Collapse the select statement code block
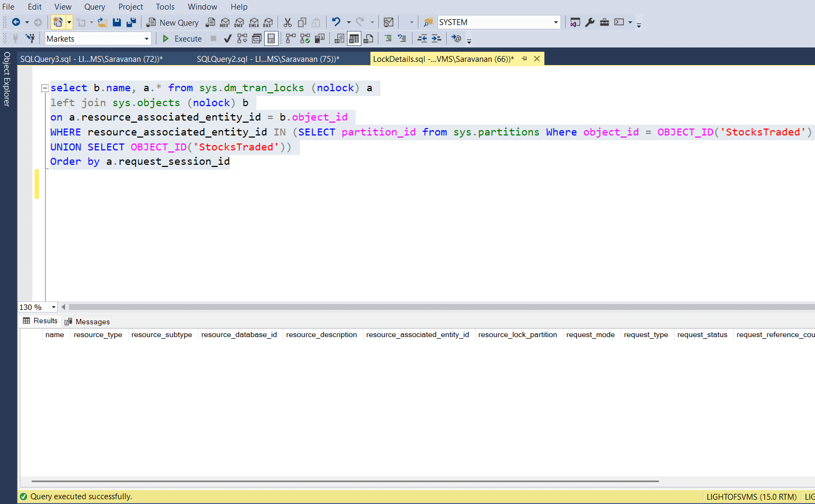 click(45, 89)
